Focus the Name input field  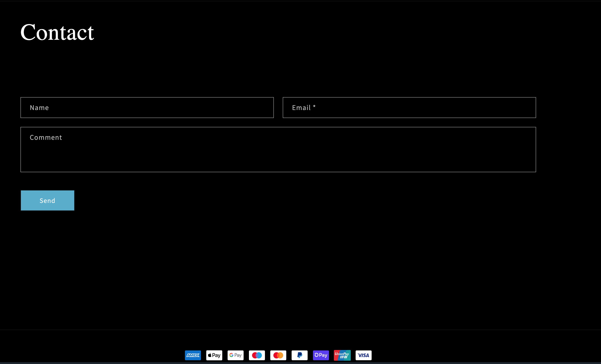click(147, 107)
